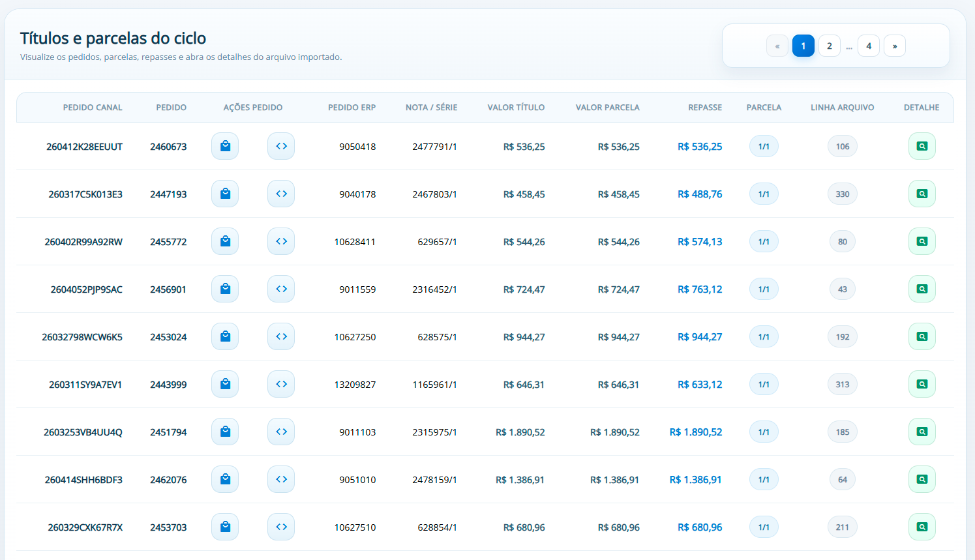This screenshot has width=975, height=560.
Task: Click green detail icon for pedido 2460673
Action: coord(922,146)
